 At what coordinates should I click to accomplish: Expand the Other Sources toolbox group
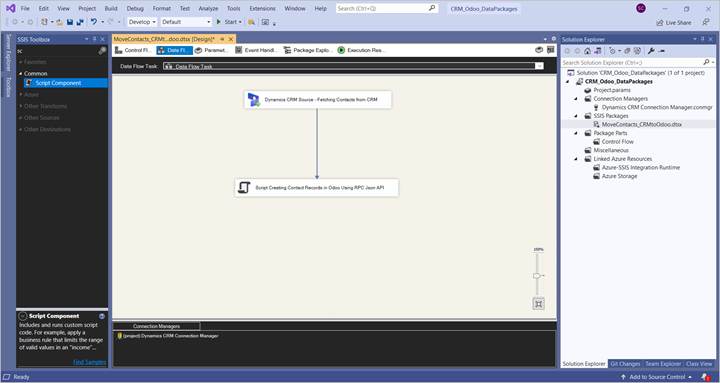(20, 118)
